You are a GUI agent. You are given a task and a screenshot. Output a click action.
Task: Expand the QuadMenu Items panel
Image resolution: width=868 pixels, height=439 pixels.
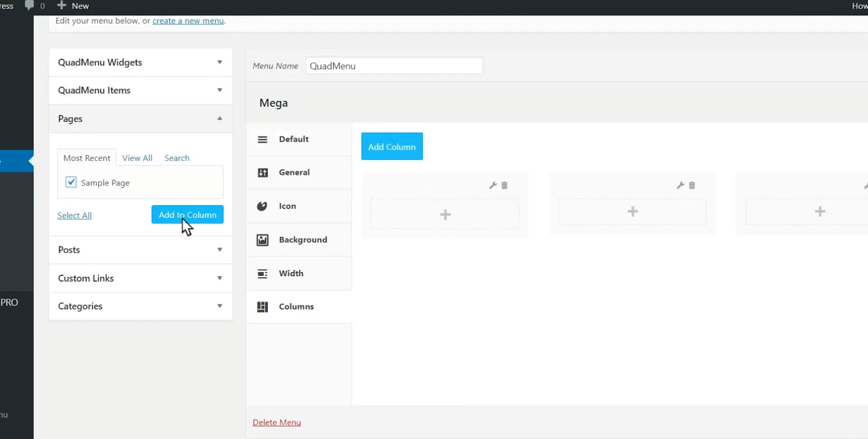click(219, 90)
